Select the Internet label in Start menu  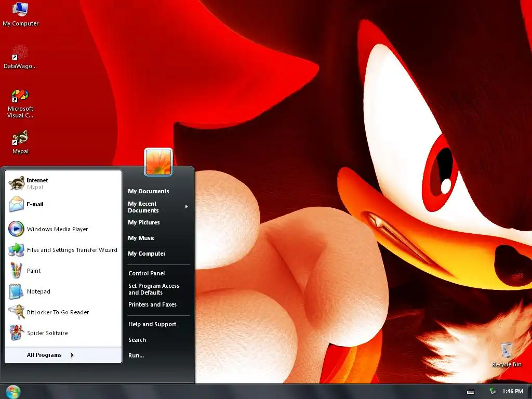point(37,180)
